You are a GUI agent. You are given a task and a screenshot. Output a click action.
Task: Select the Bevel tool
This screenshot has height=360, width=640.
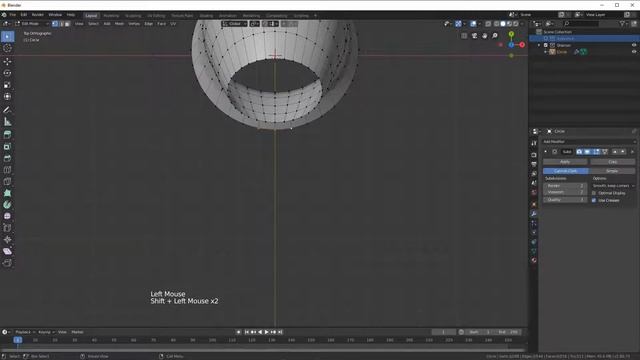7,158
